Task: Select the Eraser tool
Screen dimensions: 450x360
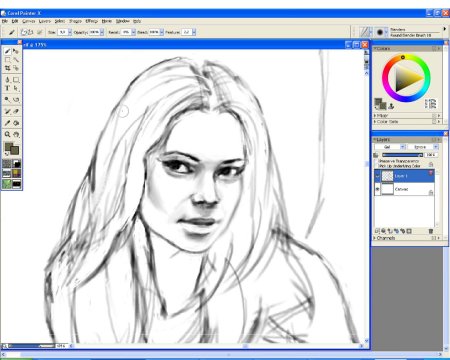Action: [x=16, y=111]
